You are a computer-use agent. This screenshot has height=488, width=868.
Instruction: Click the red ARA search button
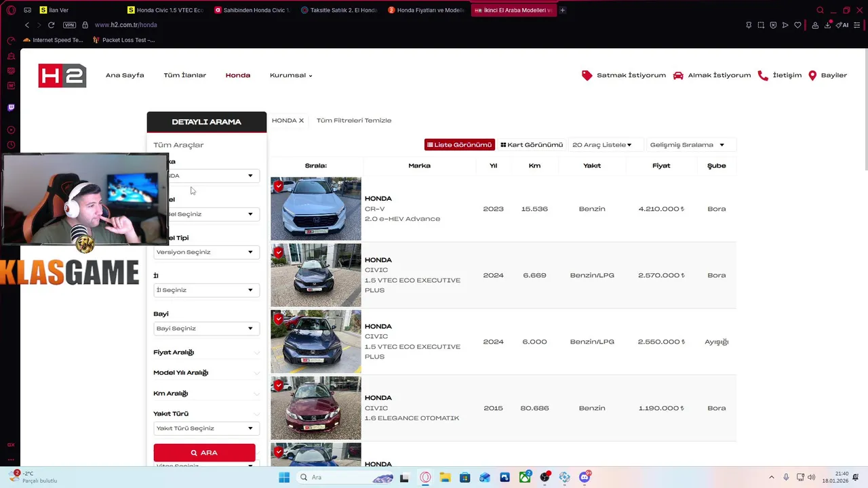[x=204, y=453]
